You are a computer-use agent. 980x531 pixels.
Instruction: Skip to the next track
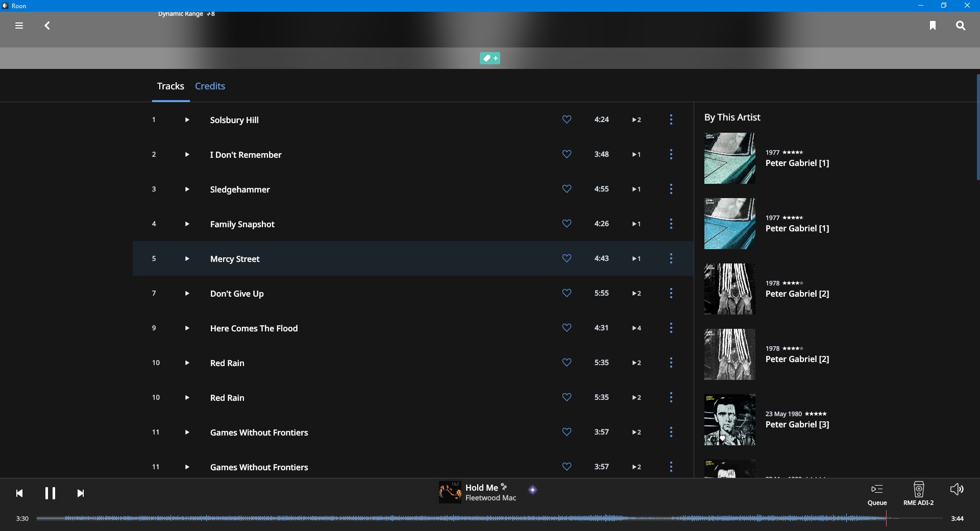click(81, 493)
